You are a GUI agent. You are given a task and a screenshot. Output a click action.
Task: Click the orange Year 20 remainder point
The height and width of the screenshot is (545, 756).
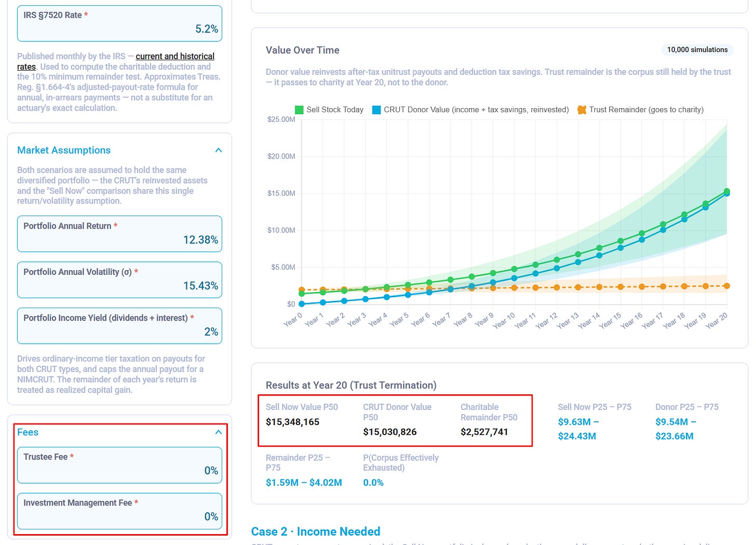[727, 286]
